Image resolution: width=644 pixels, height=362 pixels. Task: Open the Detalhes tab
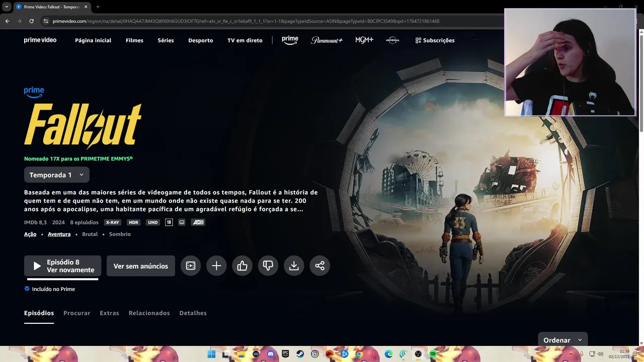coord(193,313)
